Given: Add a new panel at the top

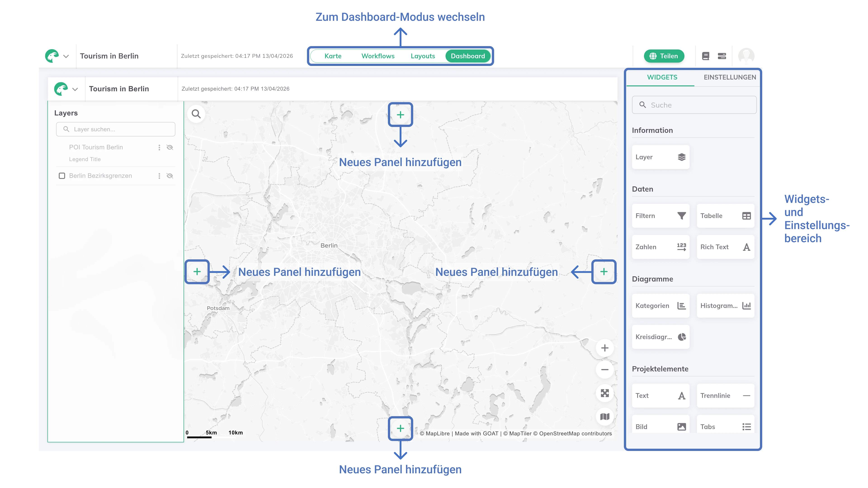Looking at the screenshot, I should (x=400, y=115).
